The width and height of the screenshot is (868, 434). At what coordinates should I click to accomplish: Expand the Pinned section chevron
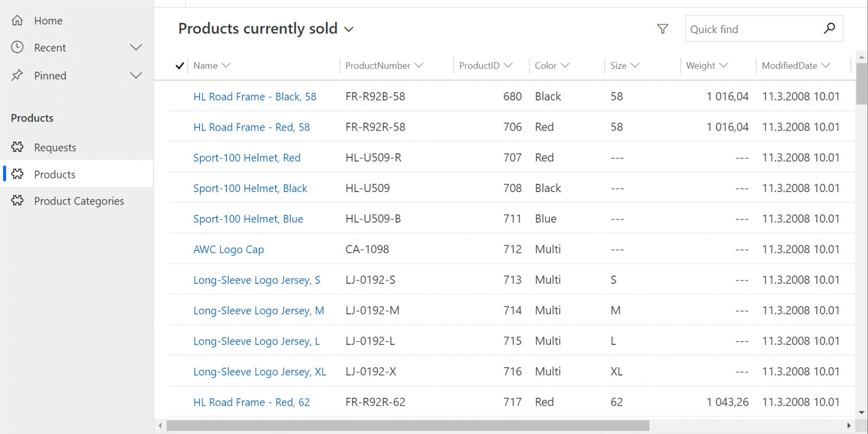click(136, 75)
